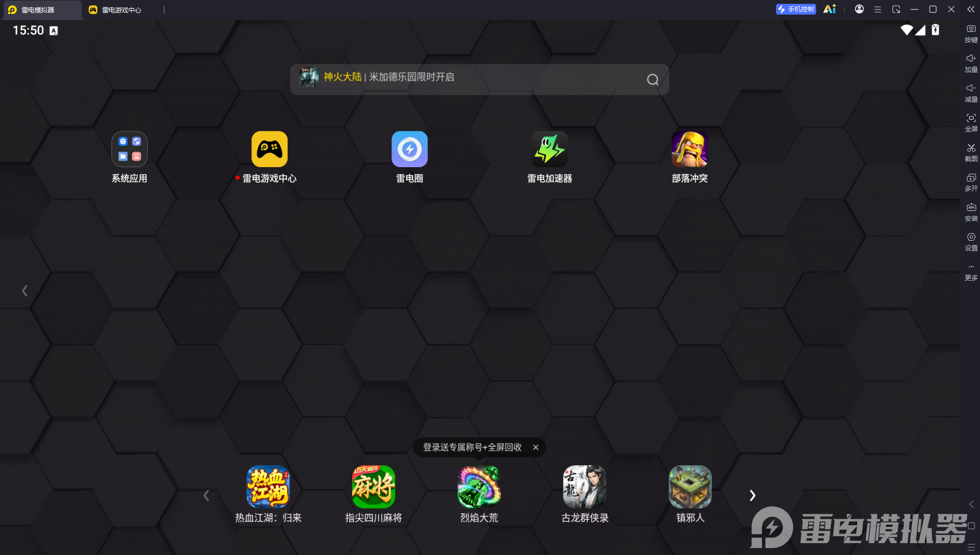Click the search bar field
This screenshot has width=980, height=555.
click(x=479, y=80)
